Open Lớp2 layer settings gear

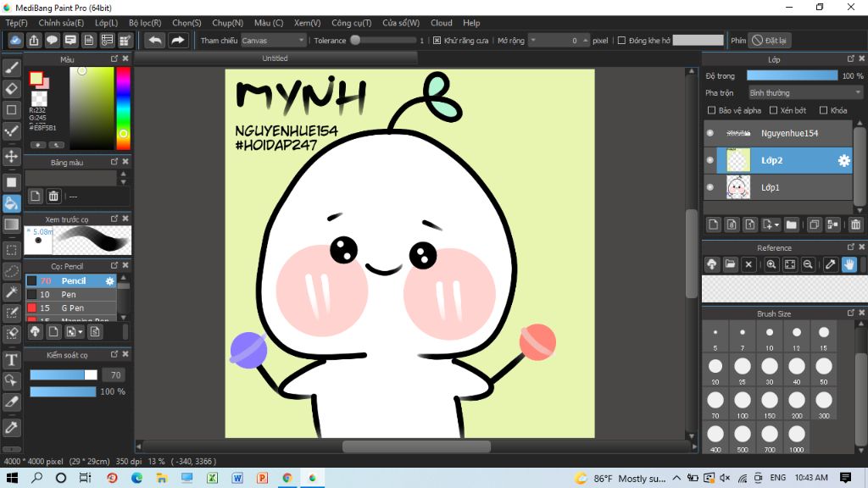click(843, 160)
